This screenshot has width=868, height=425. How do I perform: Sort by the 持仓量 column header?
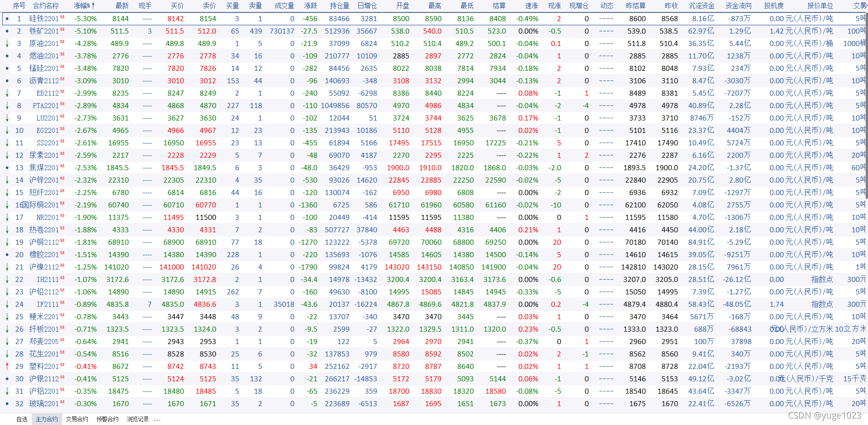pyautogui.click(x=339, y=6)
